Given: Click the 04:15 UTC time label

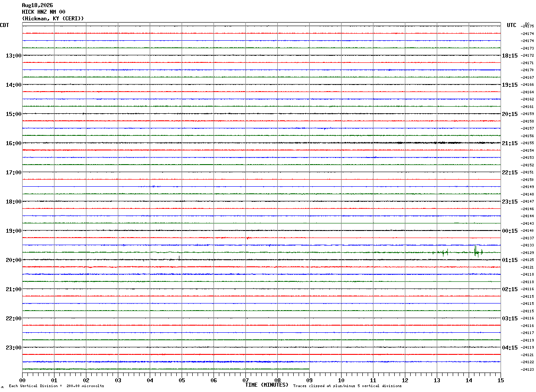Looking at the screenshot, I should [x=510, y=348].
